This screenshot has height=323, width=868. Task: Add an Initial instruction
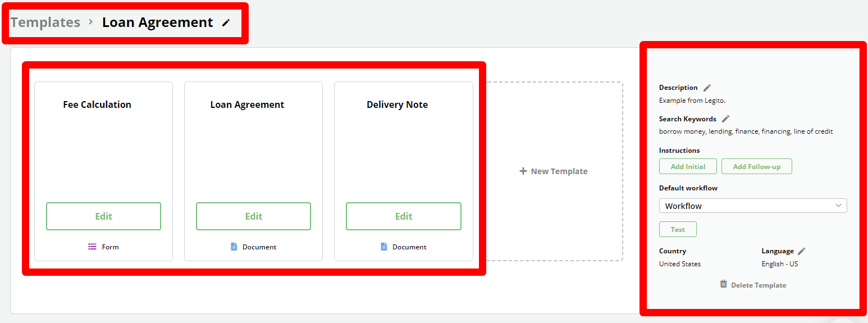point(688,166)
